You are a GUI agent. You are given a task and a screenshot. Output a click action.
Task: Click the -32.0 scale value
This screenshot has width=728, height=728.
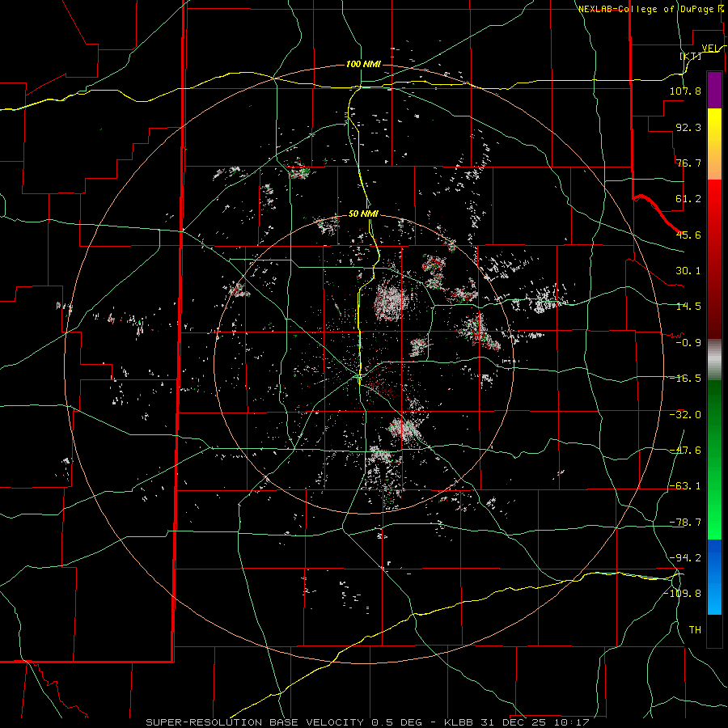685,415
